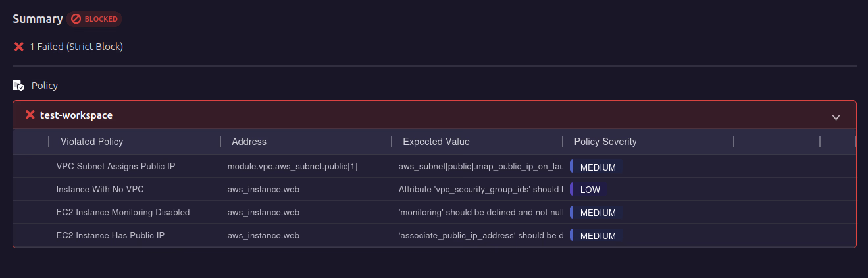Sort by Policy Severity column header
This screenshot has width=868, height=278.
(x=605, y=142)
